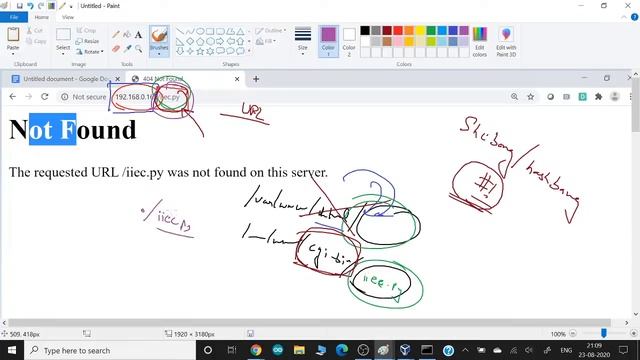Choose the Five-point star shape
640x360 pixels.
[x=200, y=51]
